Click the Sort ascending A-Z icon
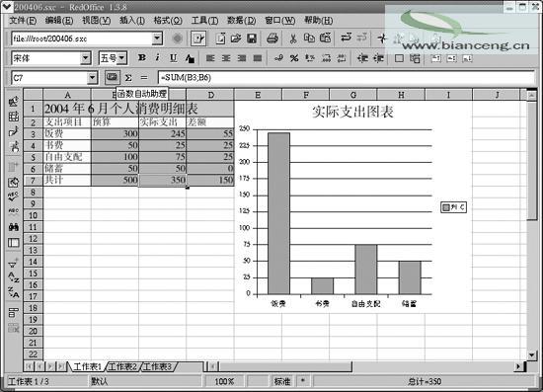Viewport: 543px width, 392px height. 14,277
